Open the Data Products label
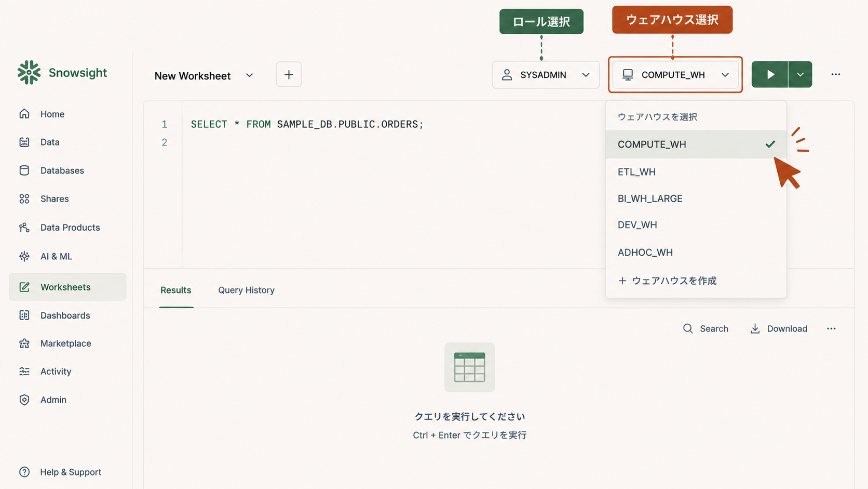868x489 pixels. click(70, 227)
